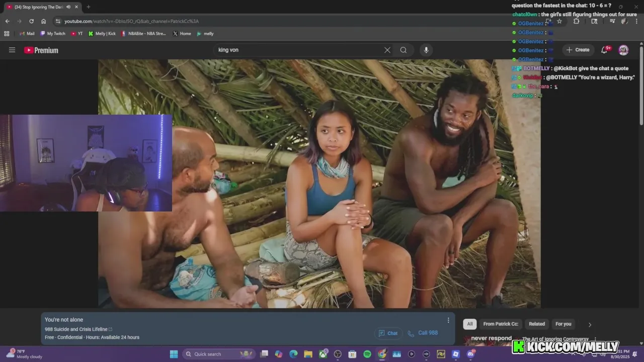Open the YT bookmark
This screenshot has width=644, height=362.
77,34
